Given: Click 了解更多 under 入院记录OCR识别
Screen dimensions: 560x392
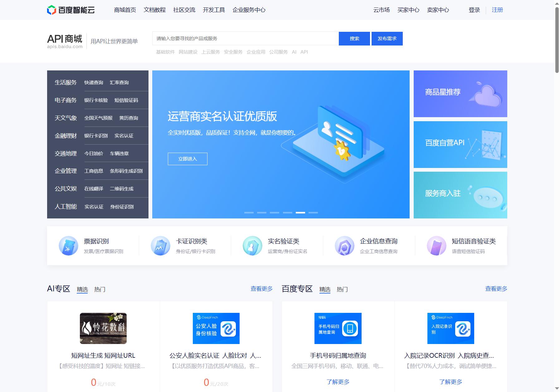Looking at the screenshot, I should (451, 382).
